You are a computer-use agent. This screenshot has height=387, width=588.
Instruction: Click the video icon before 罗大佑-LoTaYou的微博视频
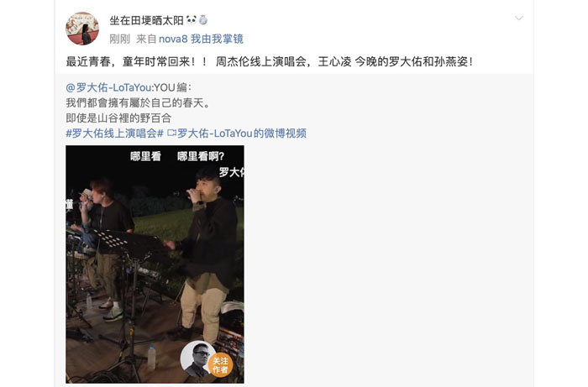point(171,133)
